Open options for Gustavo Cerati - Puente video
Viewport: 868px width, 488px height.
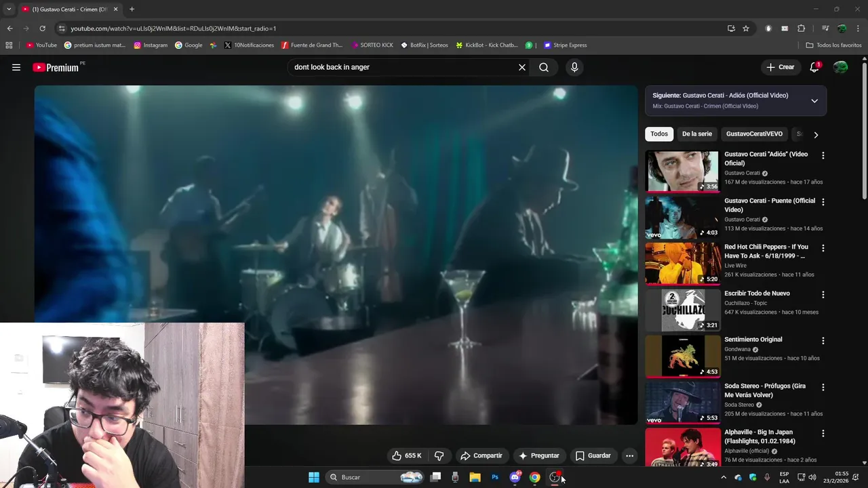[x=823, y=202]
